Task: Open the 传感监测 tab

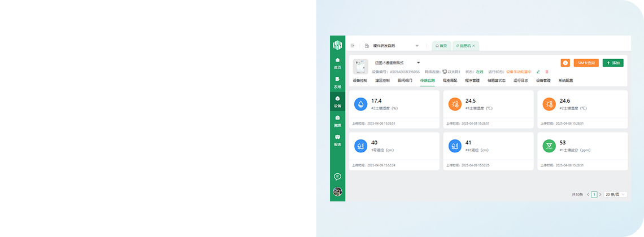Action: (x=428, y=81)
